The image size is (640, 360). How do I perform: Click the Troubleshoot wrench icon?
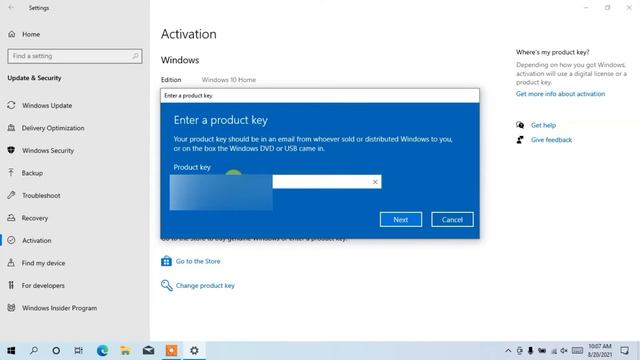click(11, 195)
